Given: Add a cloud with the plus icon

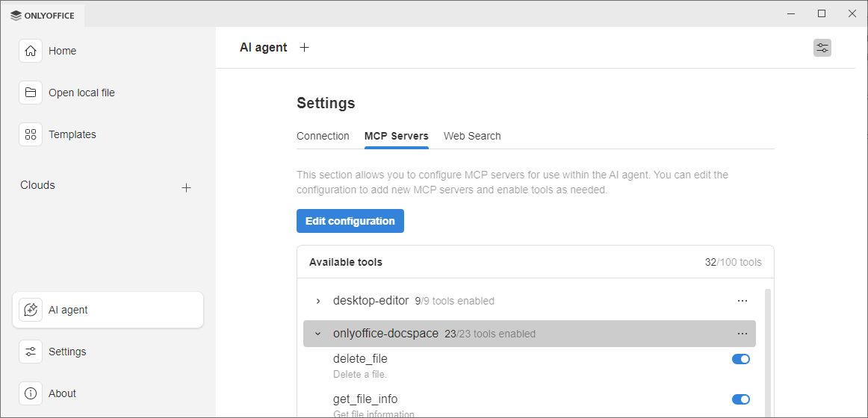Looking at the screenshot, I should (187, 187).
